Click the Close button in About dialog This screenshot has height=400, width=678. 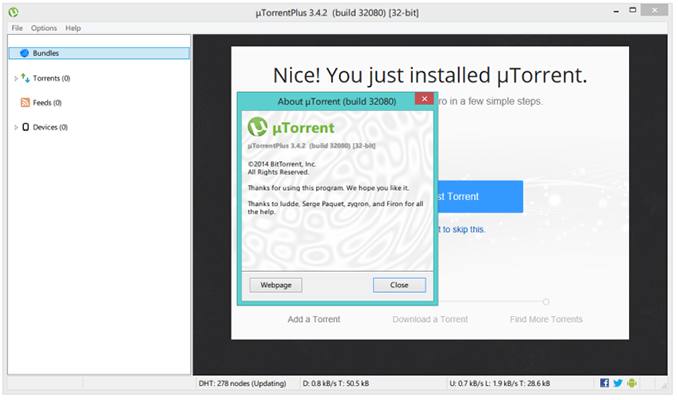point(399,285)
